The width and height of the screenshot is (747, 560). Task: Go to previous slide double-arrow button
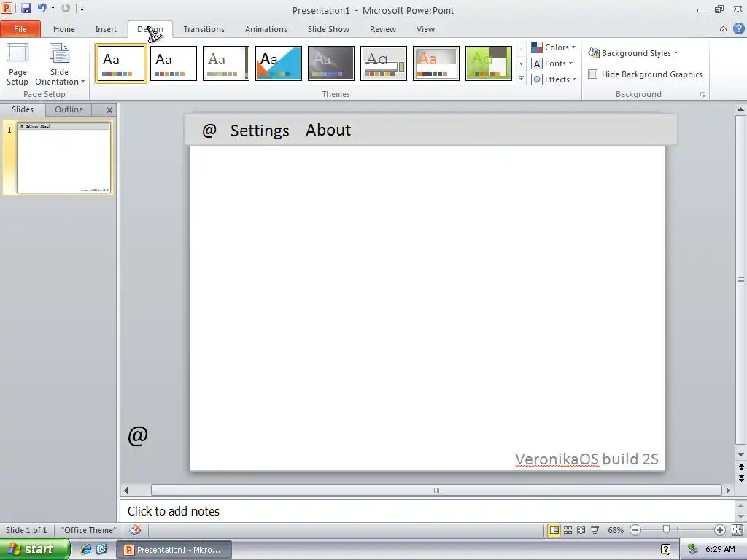pos(741,469)
